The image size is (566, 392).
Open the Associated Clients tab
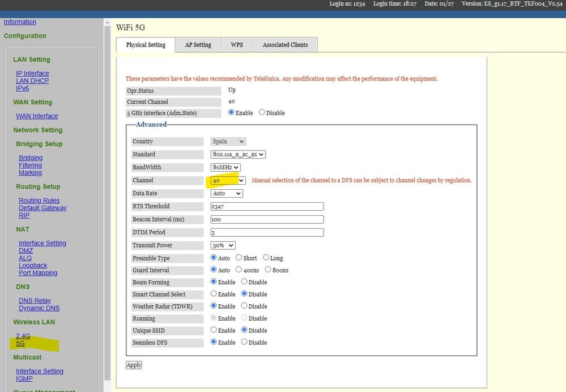pos(285,45)
